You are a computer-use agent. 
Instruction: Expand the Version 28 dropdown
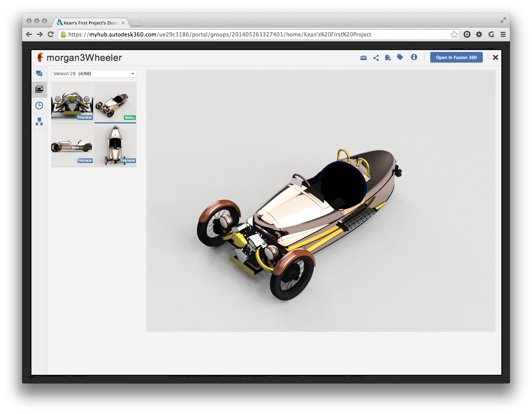[x=94, y=74]
